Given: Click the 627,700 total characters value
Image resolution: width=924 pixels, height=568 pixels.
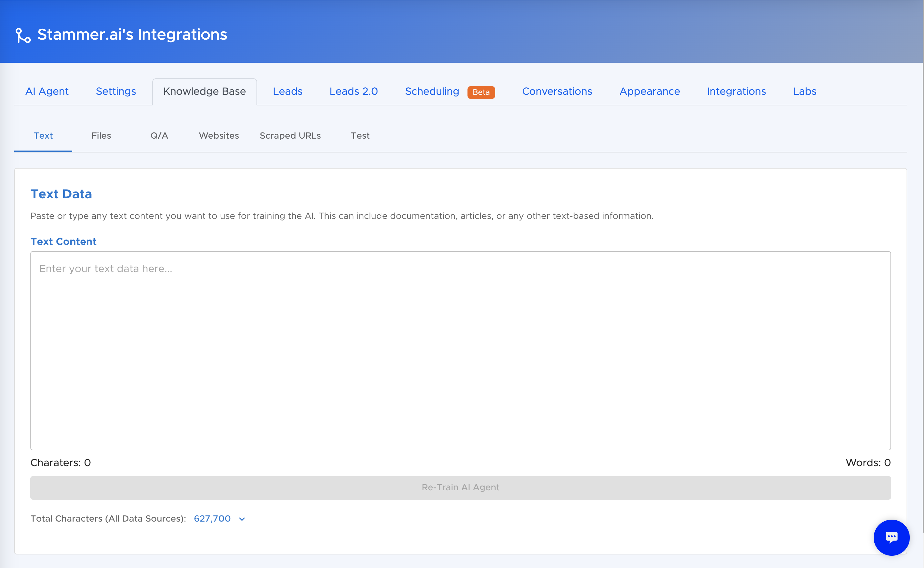Looking at the screenshot, I should [x=212, y=519].
